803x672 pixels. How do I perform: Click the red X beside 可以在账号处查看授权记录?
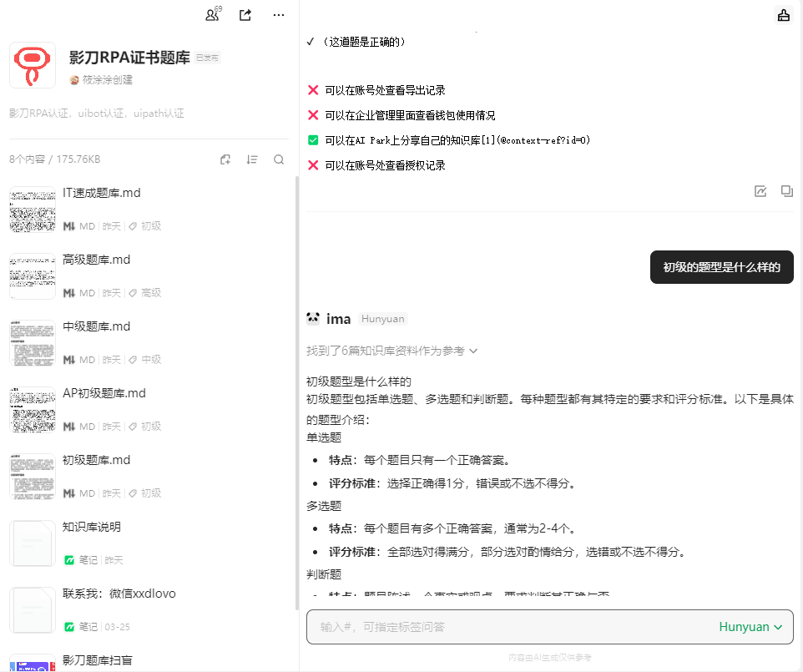coord(313,165)
